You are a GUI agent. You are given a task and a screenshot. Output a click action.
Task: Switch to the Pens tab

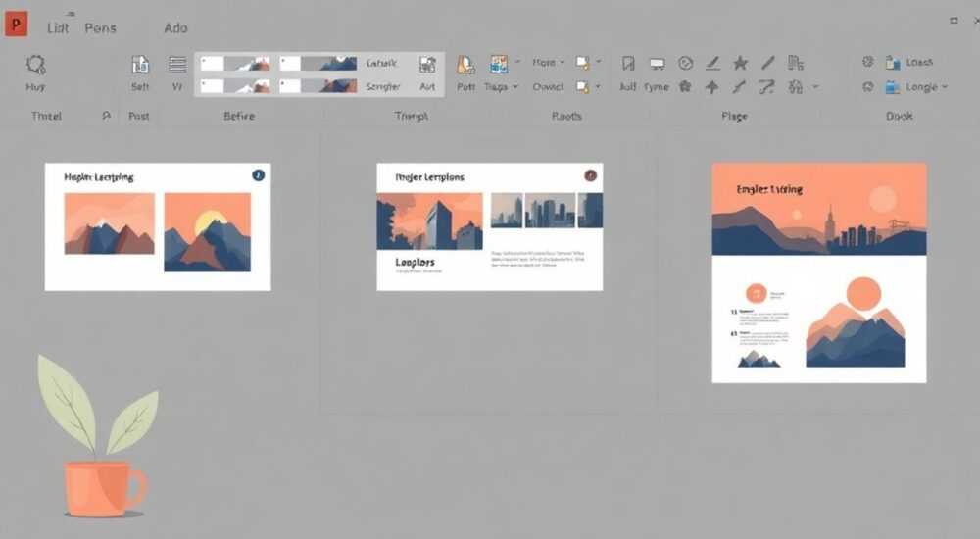pos(100,28)
